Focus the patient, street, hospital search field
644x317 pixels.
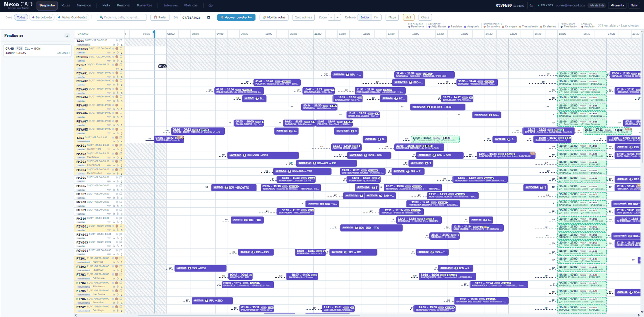pos(122,17)
